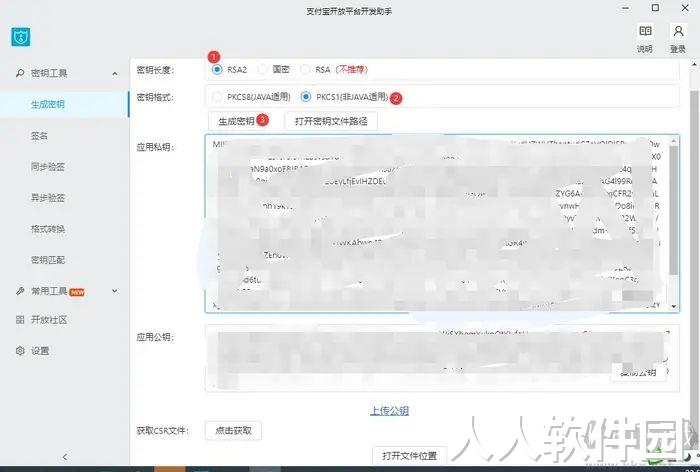Open 密钥匹配 in sidebar
700x472 pixels.
tap(48, 260)
